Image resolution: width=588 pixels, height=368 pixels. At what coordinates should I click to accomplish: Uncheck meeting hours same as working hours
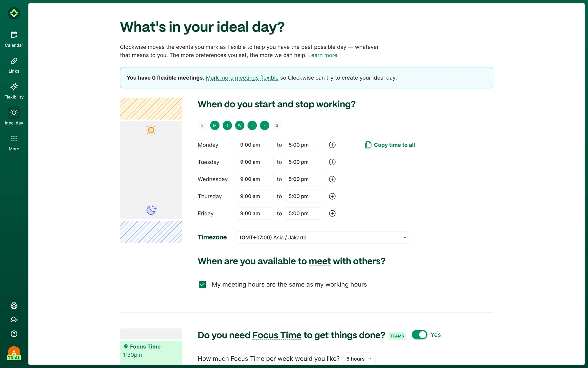click(x=202, y=285)
